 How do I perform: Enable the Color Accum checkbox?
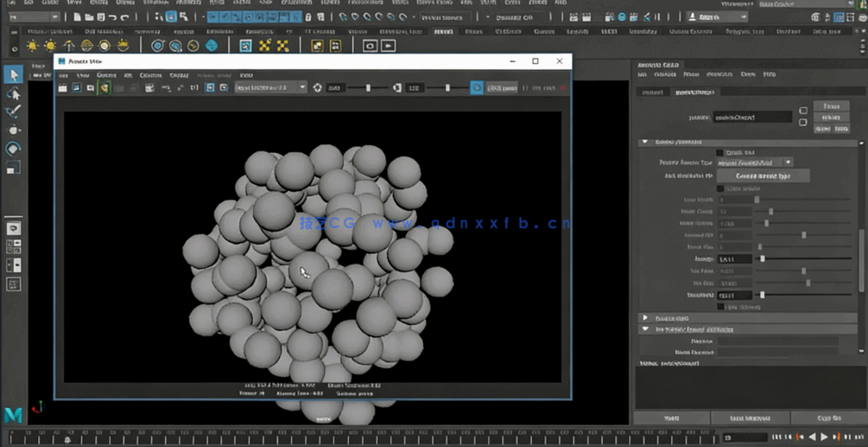pos(720,188)
